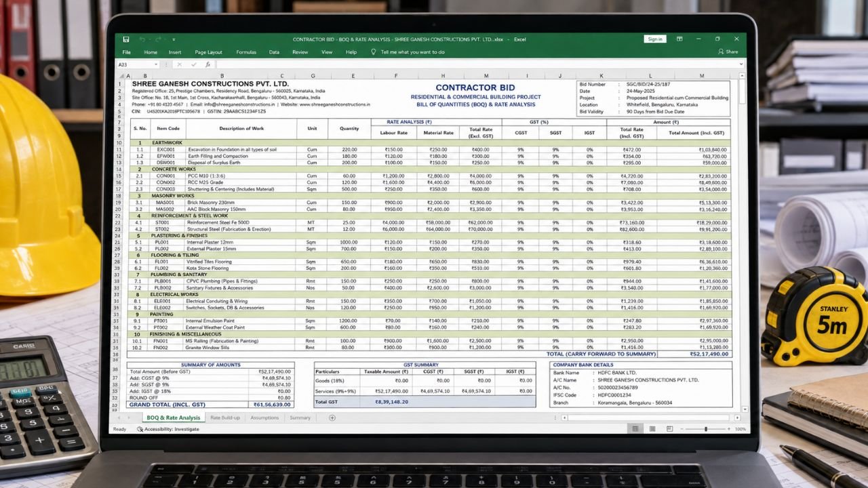Click the Undo arrow in Quick Access Toolbar
Screen dimensions: 868x488
(142, 39)
